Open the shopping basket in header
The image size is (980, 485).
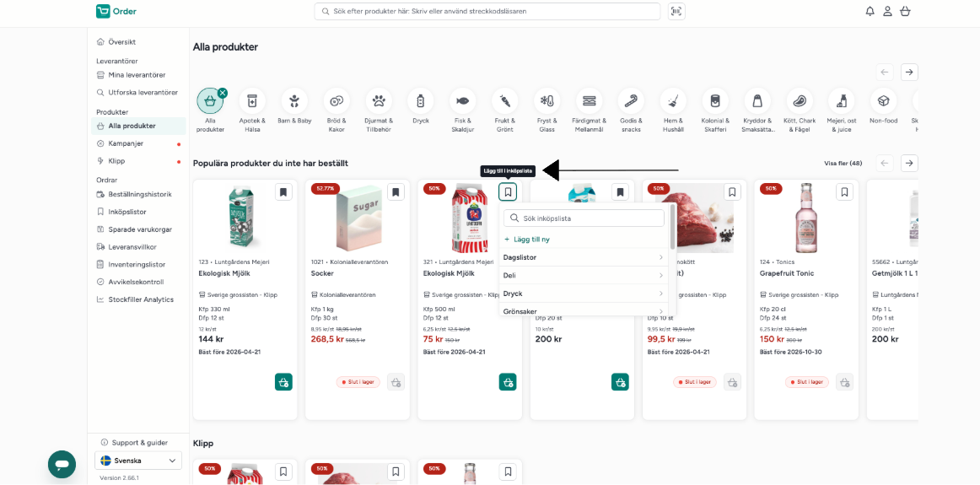click(904, 11)
